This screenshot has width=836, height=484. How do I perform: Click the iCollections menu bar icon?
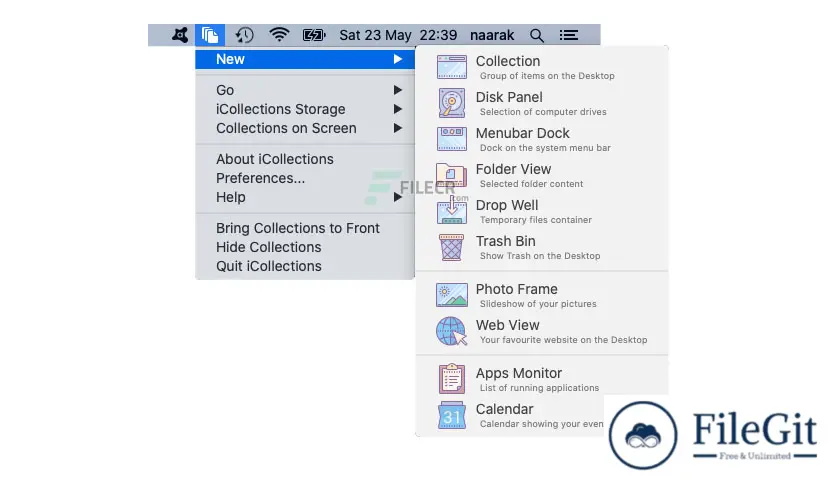tap(210, 35)
